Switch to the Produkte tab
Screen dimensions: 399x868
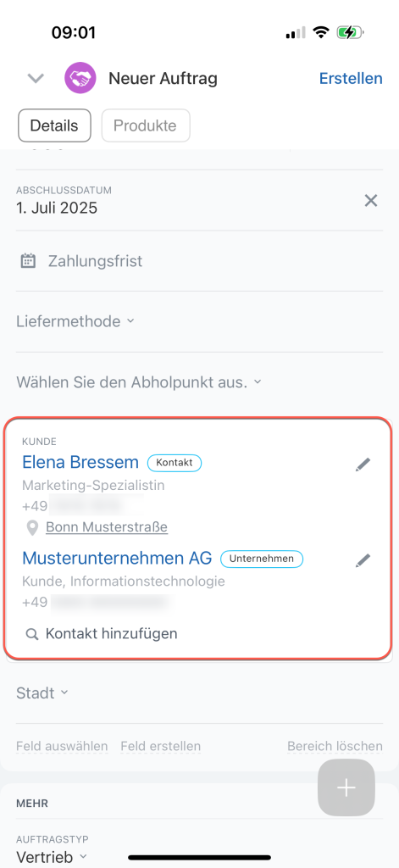tap(146, 125)
